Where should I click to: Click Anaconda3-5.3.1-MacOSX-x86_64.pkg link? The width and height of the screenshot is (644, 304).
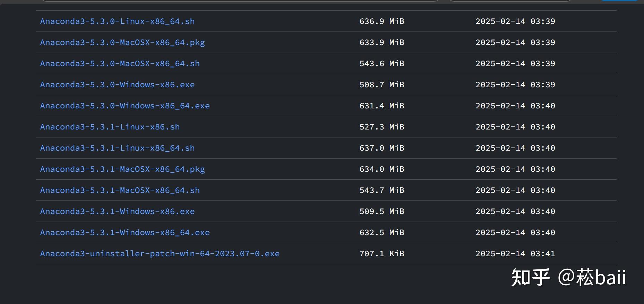(122, 169)
